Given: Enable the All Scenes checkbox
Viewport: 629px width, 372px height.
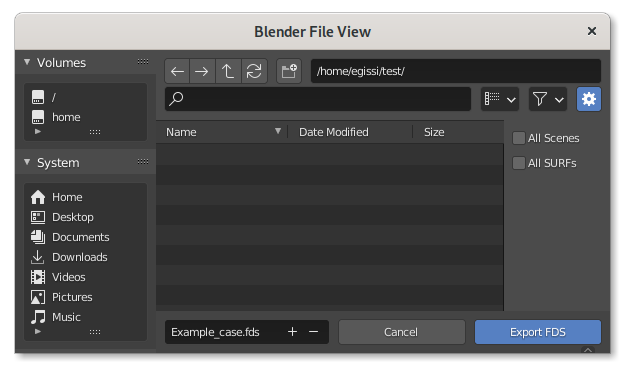Looking at the screenshot, I should [519, 138].
